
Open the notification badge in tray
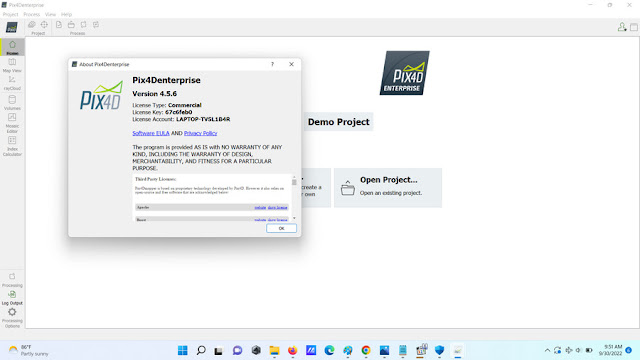tap(629, 350)
